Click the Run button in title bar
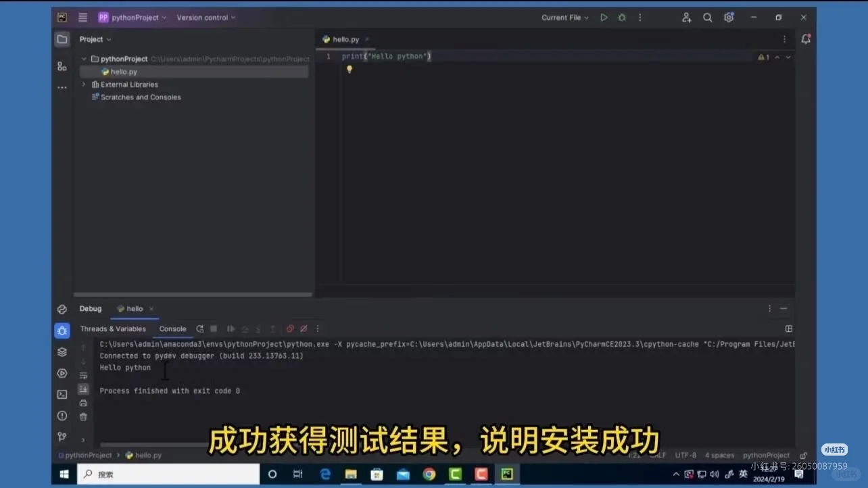868x488 pixels. pos(604,18)
